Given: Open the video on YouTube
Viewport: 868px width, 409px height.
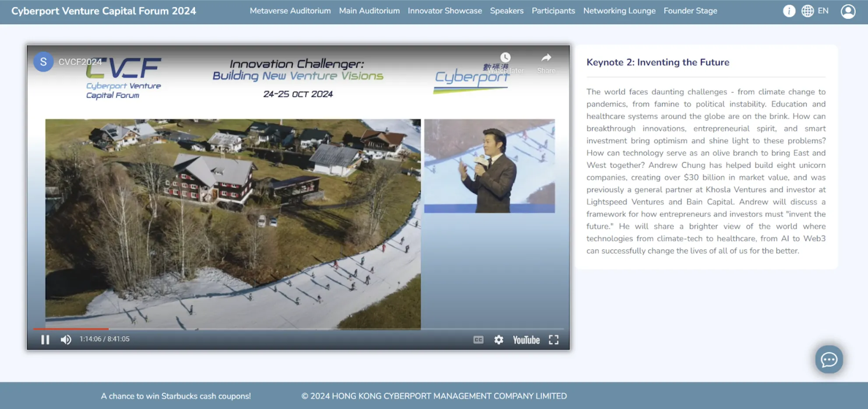Looking at the screenshot, I should [x=526, y=340].
